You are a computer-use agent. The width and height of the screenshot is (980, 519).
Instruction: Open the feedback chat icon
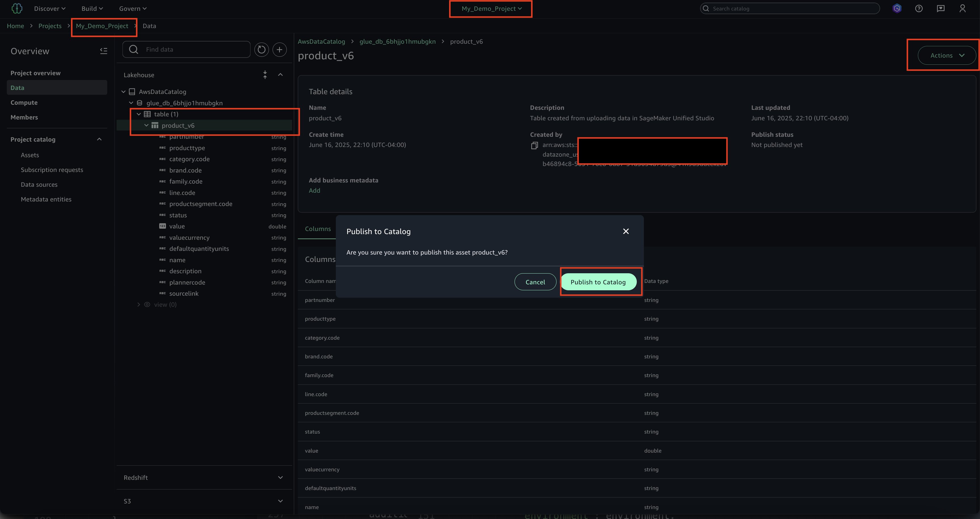[x=941, y=9]
